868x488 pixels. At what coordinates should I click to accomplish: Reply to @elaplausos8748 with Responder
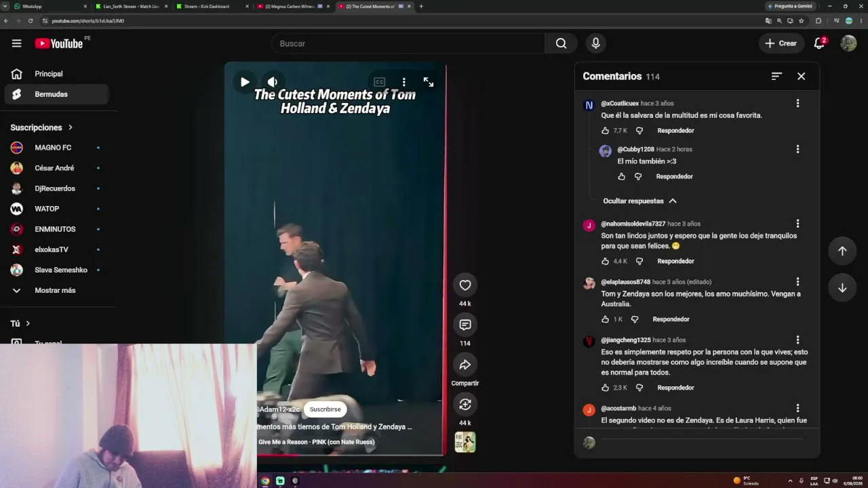click(671, 319)
